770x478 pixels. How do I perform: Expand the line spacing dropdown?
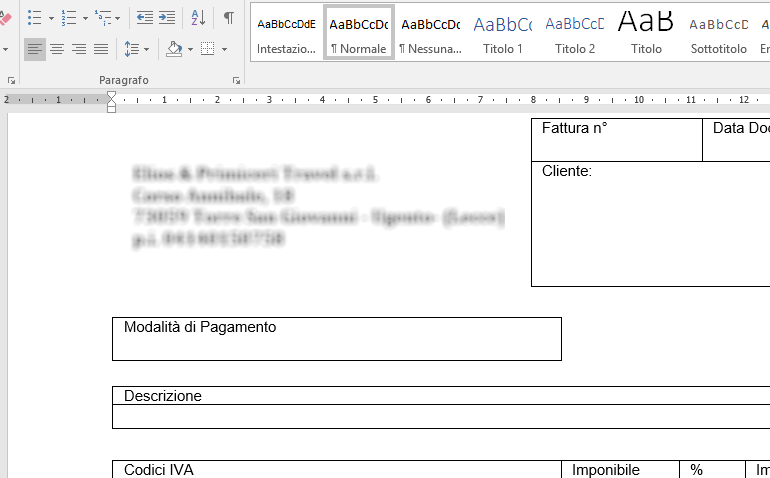tap(147, 48)
